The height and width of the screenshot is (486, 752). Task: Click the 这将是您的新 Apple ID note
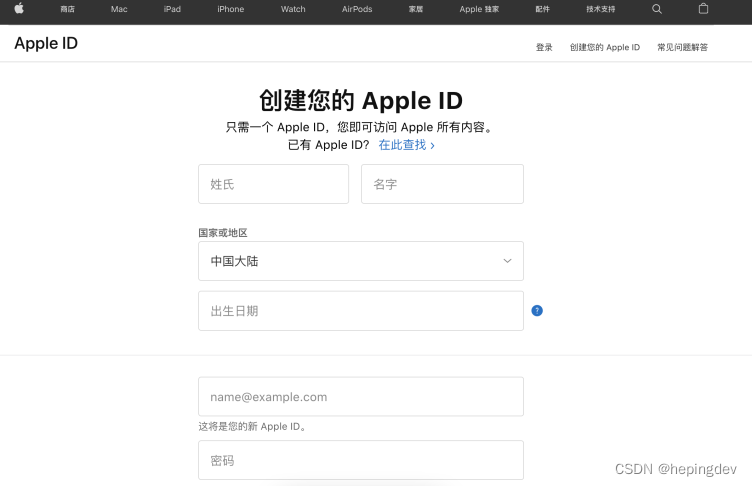253,427
